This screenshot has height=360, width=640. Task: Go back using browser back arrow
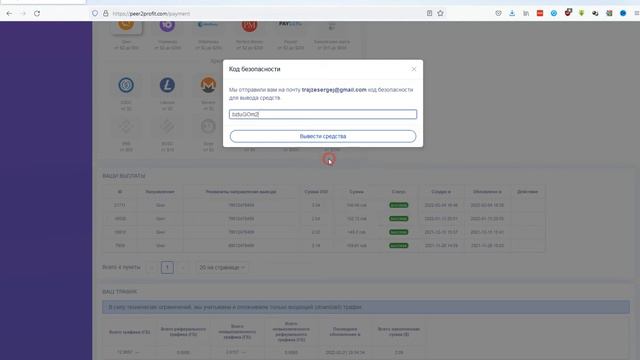(x=9, y=13)
